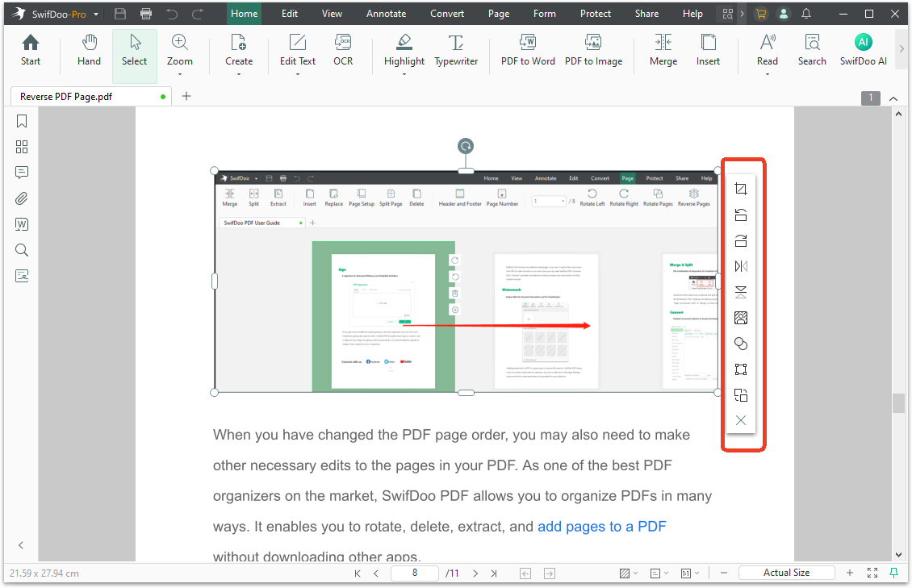
Task: Switch to the Page ribbon tab
Action: pyautogui.click(x=499, y=14)
